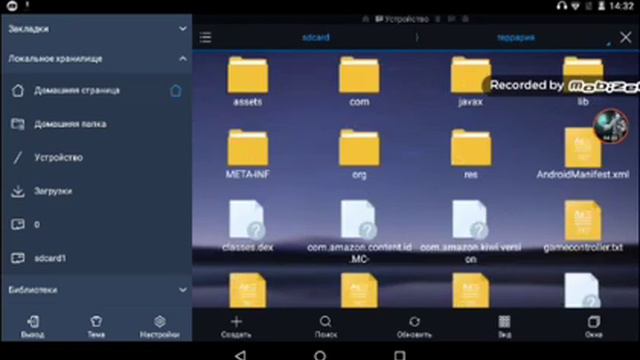Image resolution: width=640 pixels, height=360 pixels.
Task: Tap the Выход exit button
Action: (x=33, y=327)
